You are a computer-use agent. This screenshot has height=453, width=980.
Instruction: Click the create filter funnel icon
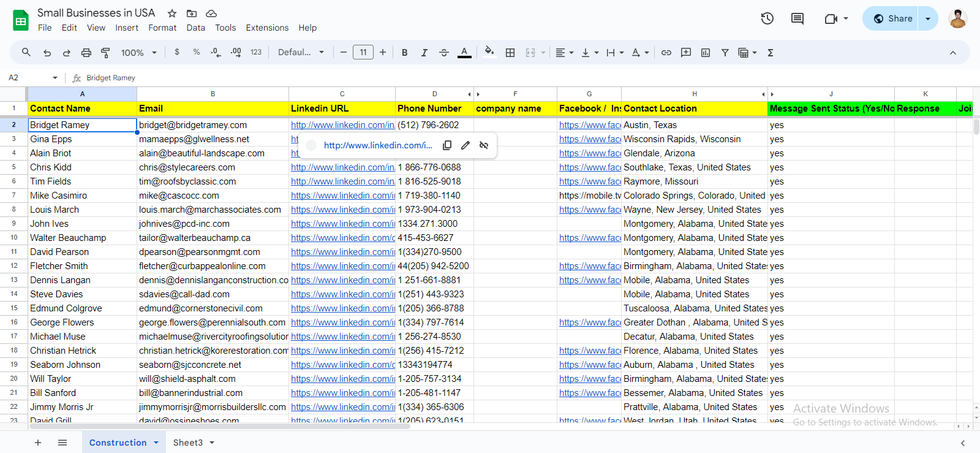[725, 53]
